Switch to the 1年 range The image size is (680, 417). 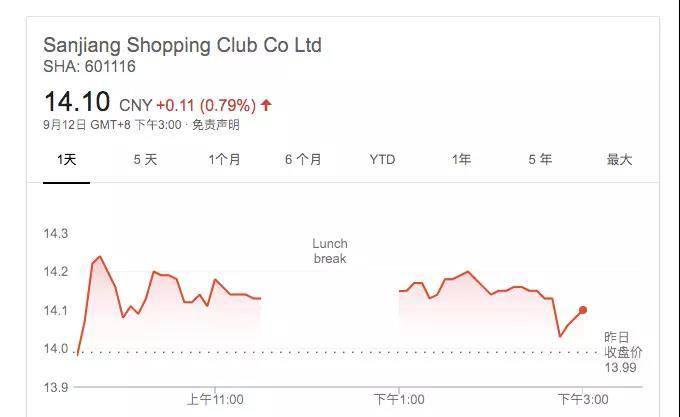(461, 160)
